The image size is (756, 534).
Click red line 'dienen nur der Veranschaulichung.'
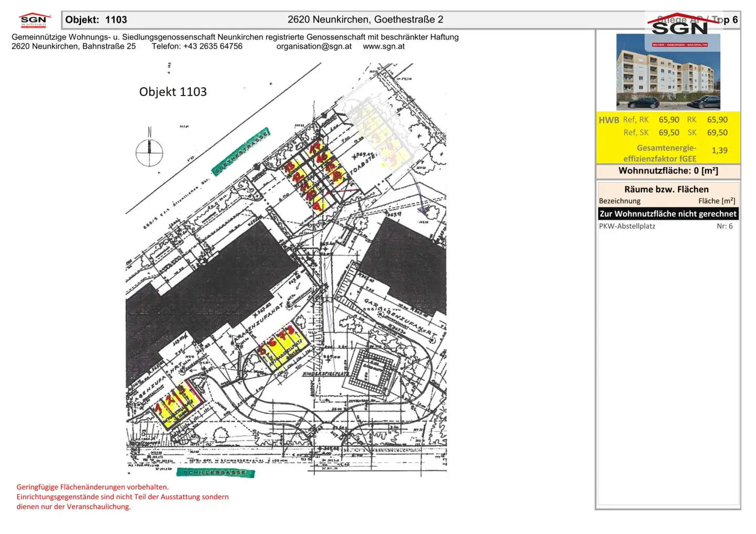pos(73,507)
